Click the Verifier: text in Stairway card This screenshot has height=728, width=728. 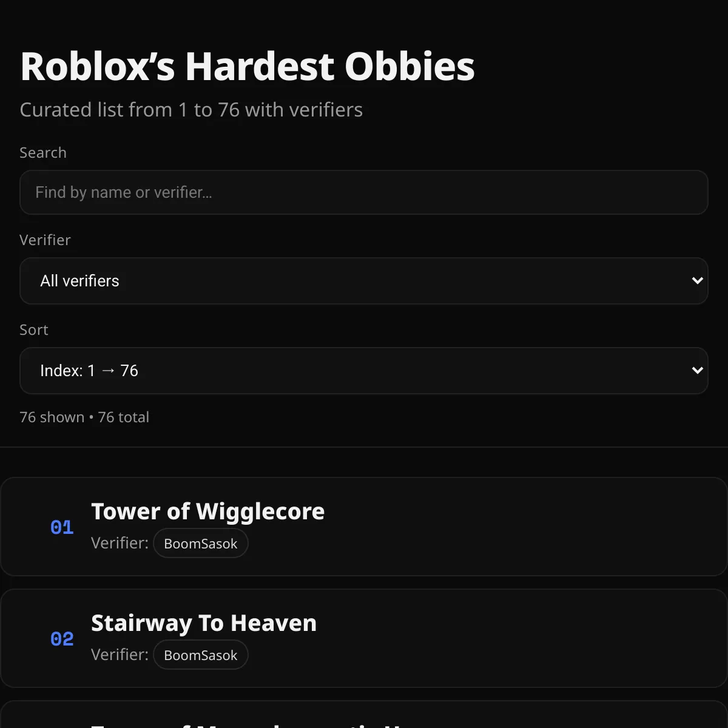120,655
